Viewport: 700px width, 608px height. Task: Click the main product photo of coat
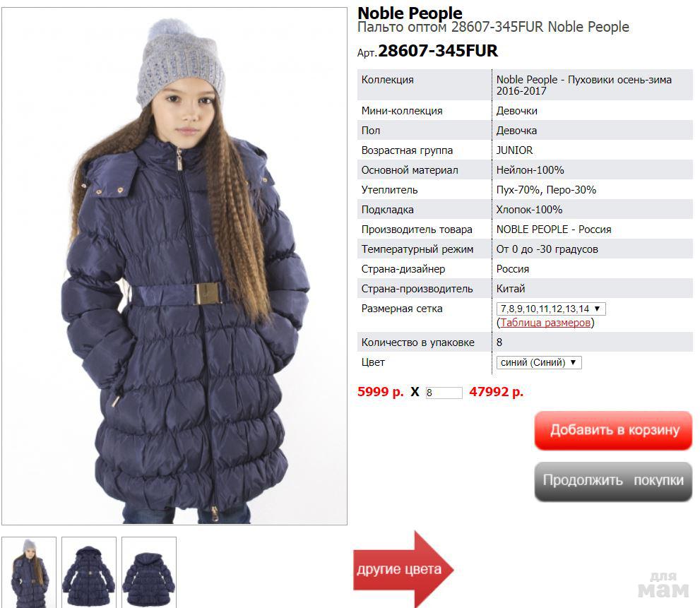click(174, 266)
